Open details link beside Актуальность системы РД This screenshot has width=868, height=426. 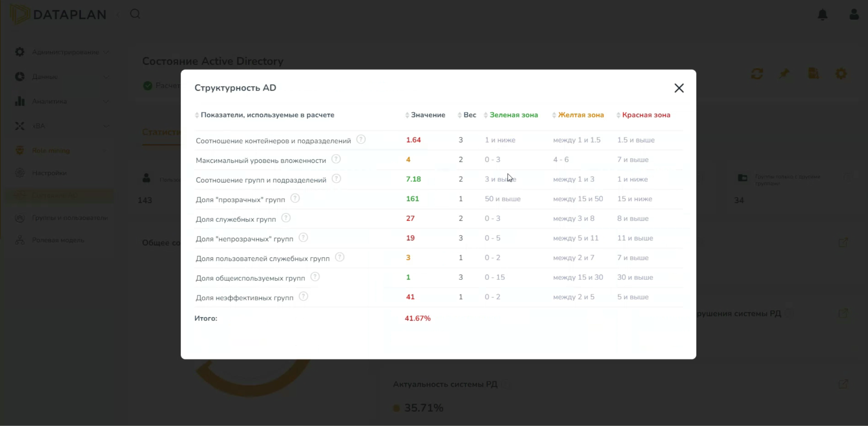pyautogui.click(x=843, y=384)
